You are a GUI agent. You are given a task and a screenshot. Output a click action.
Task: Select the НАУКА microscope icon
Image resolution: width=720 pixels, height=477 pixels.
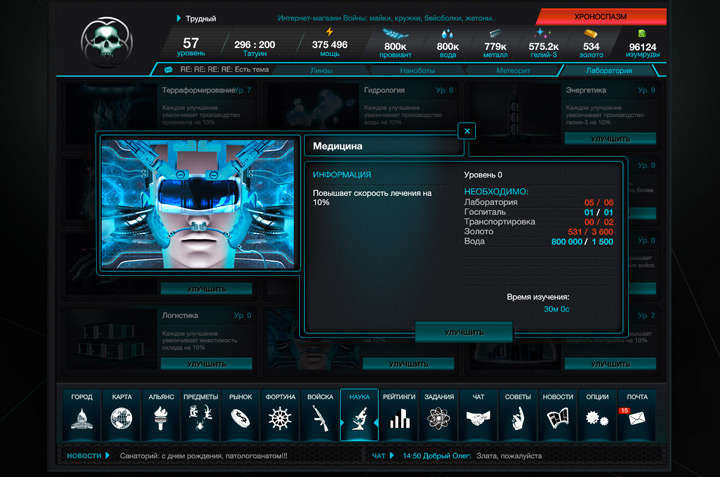[x=360, y=415]
